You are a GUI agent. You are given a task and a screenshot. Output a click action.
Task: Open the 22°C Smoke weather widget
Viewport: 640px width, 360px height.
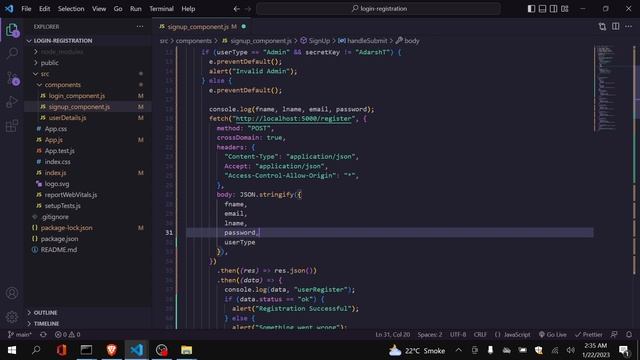point(417,351)
